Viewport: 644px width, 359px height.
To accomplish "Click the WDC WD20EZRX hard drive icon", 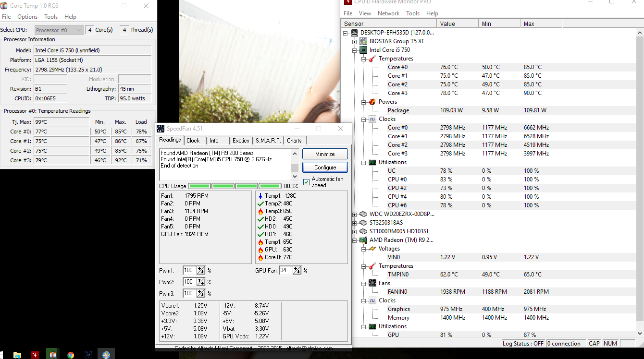I will point(364,214).
